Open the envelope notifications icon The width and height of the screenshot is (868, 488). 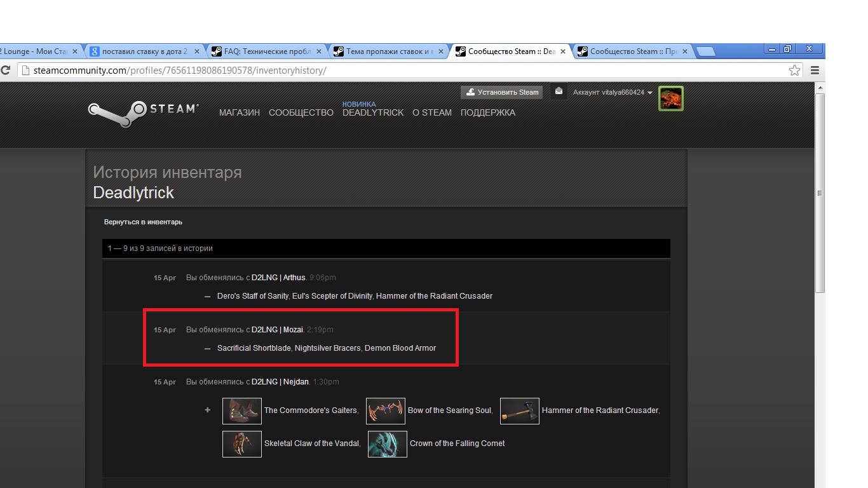[x=559, y=91]
